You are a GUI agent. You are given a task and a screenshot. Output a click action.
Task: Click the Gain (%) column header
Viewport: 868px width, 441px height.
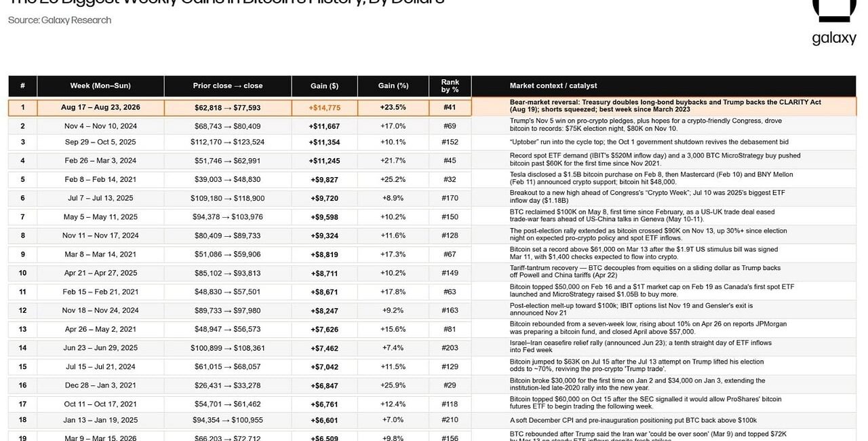point(393,86)
